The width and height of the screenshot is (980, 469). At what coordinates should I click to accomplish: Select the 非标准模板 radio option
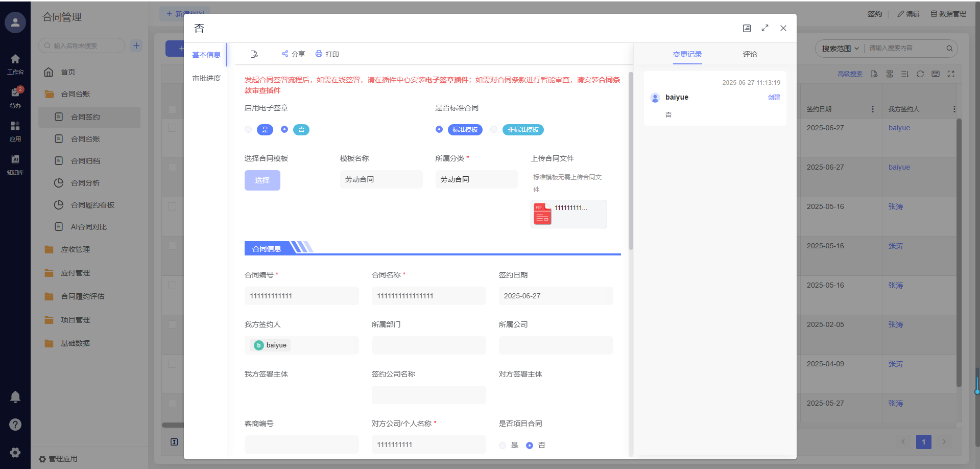click(494, 130)
